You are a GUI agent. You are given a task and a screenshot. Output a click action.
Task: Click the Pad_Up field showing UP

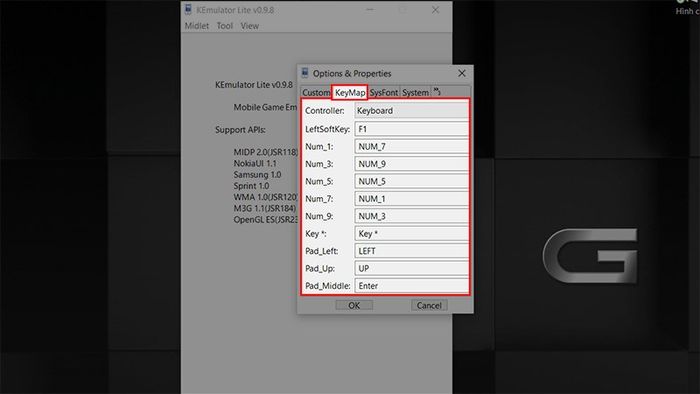[x=411, y=268]
